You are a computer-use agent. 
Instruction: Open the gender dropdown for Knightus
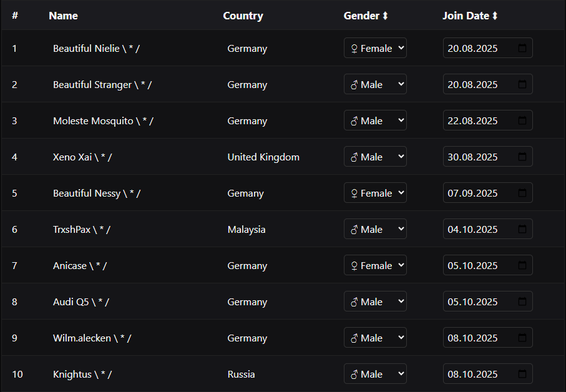pyautogui.click(x=375, y=374)
